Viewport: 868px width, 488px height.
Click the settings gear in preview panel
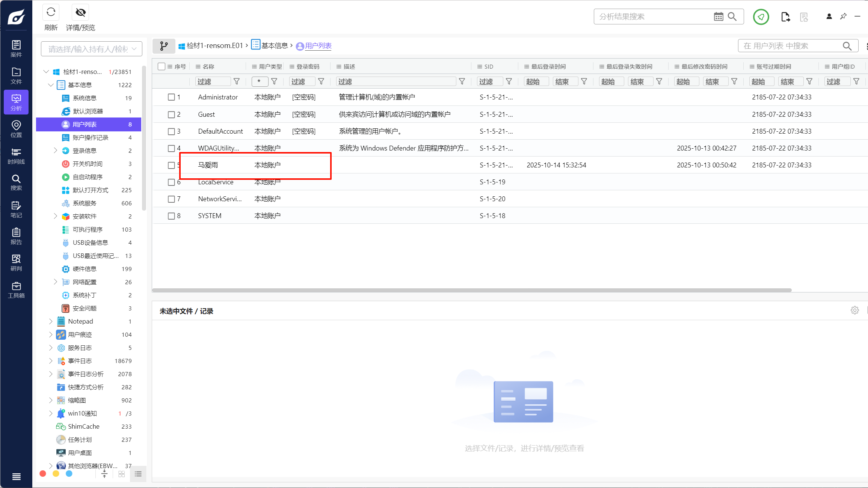tap(854, 310)
